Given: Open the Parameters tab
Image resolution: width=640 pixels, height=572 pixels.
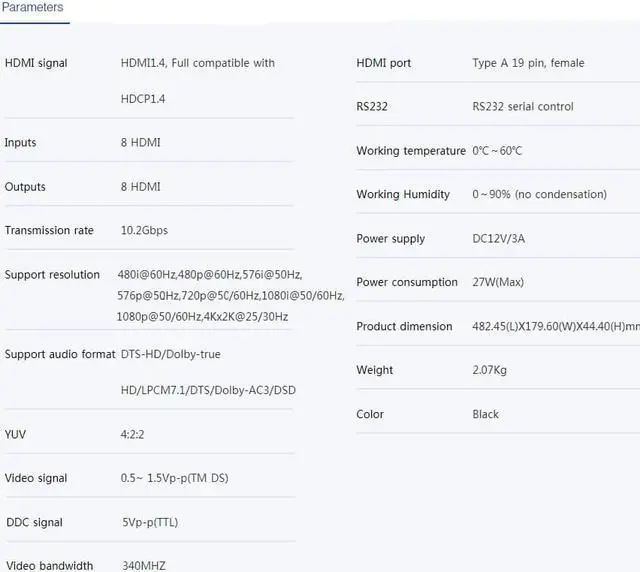Looking at the screenshot, I should [x=33, y=7].
